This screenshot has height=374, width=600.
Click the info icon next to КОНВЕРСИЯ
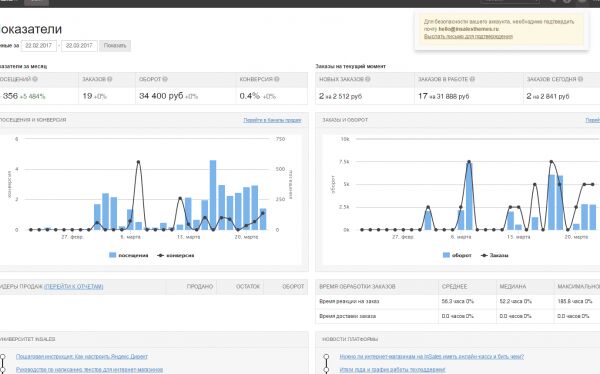[277, 79]
